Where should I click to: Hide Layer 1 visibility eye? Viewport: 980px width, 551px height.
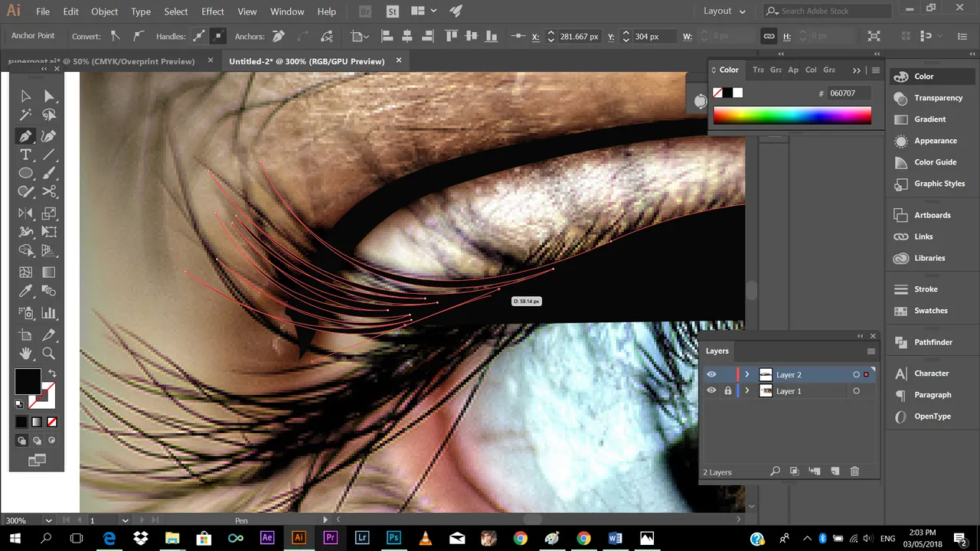click(711, 391)
